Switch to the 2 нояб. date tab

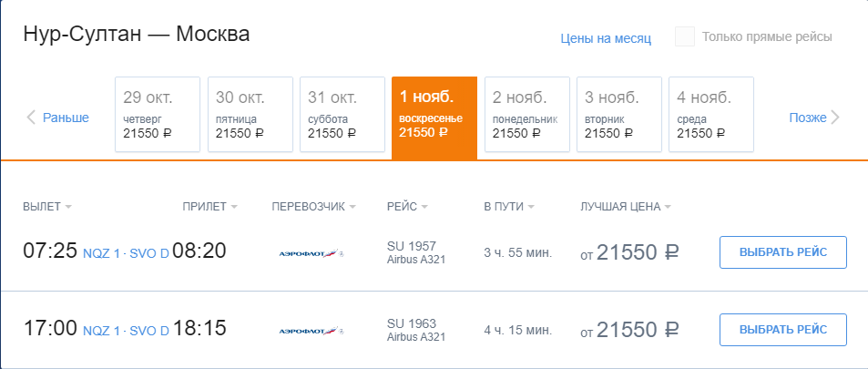point(526,114)
